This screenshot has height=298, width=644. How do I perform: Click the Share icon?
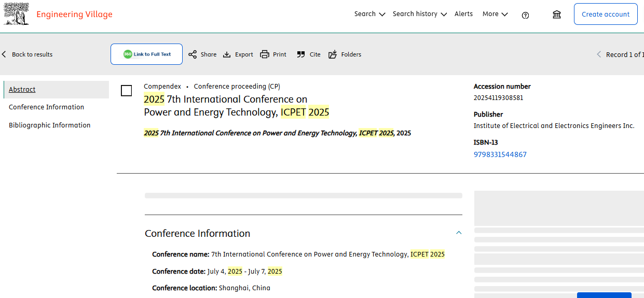pos(193,54)
